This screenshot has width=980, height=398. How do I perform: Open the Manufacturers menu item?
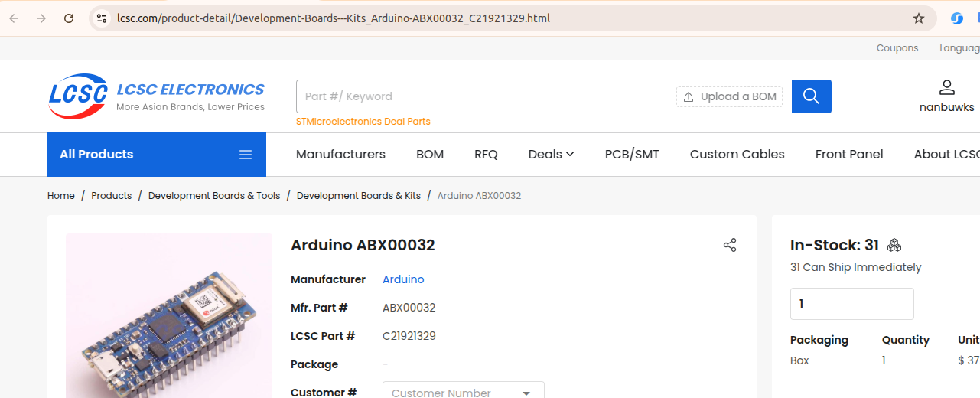point(340,155)
